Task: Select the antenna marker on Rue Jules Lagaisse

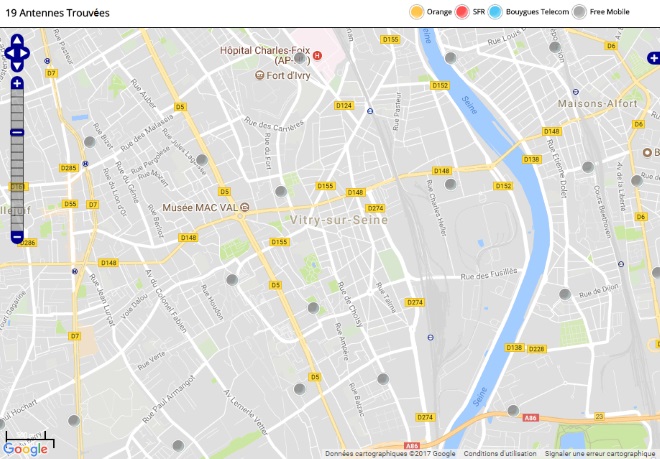Action: [202, 160]
